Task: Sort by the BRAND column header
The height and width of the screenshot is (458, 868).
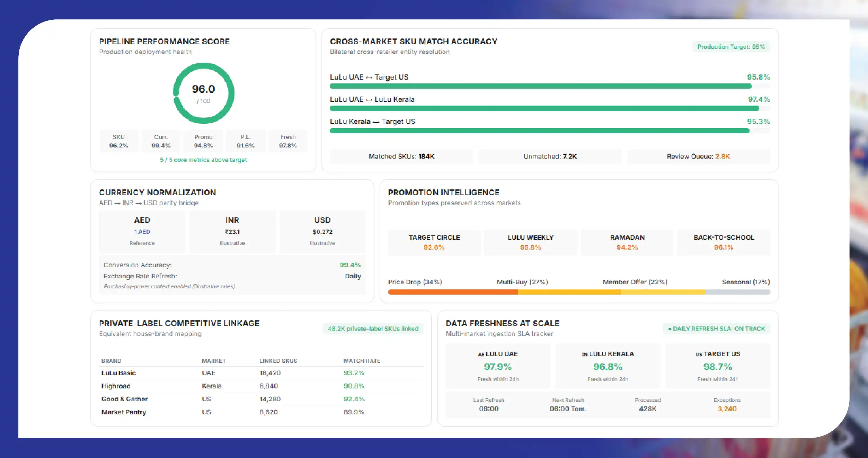Action: pyautogui.click(x=111, y=361)
